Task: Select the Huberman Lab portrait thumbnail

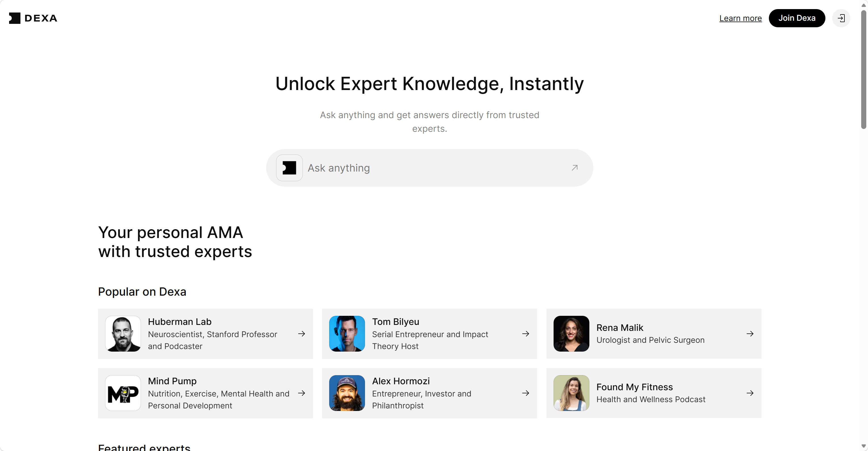Action: coord(123,334)
